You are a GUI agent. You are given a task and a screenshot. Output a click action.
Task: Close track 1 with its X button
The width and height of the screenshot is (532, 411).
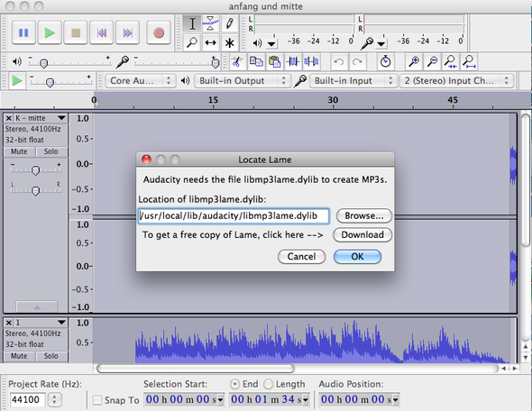[x=9, y=323]
